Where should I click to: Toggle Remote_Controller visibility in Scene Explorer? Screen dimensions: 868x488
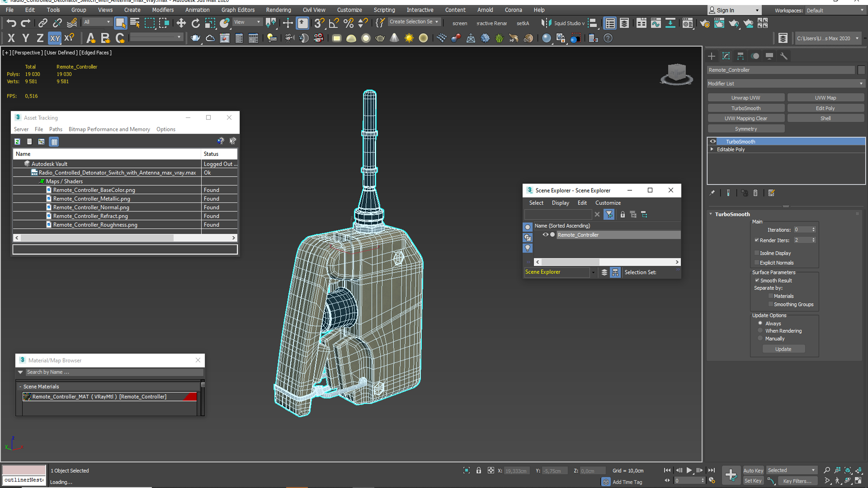coord(546,235)
